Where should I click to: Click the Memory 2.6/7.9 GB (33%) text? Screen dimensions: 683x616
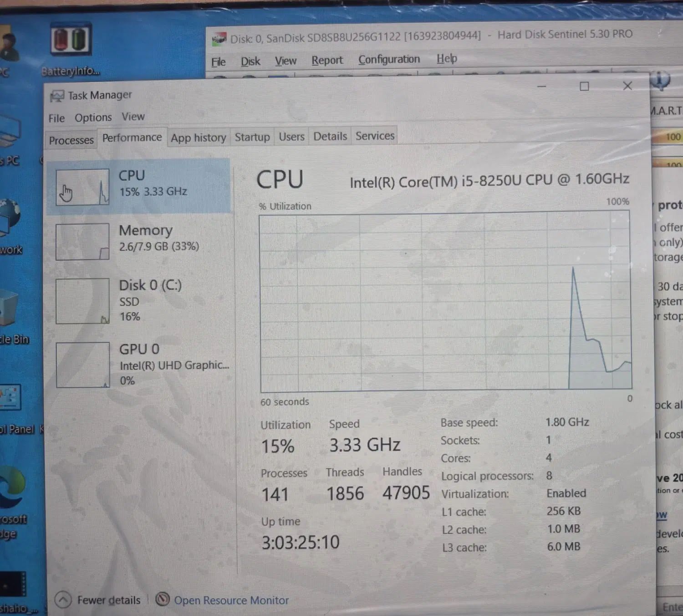pyautogui.click(x=159, y=246)
